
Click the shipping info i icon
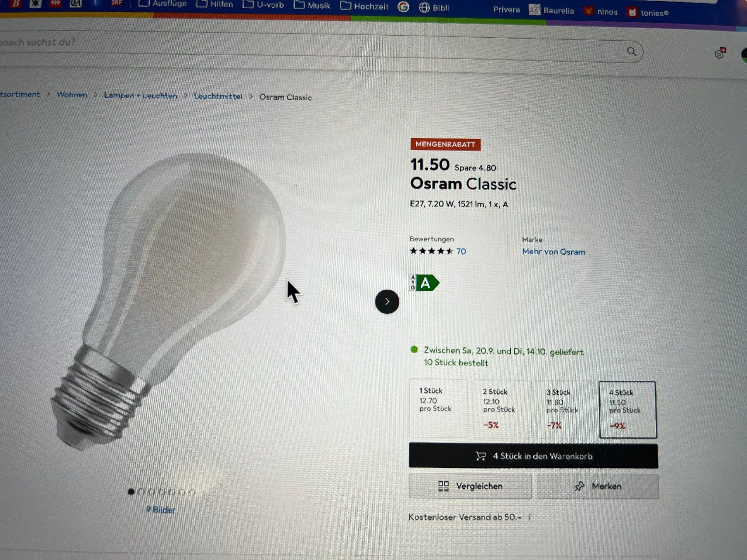coord(530,517)
